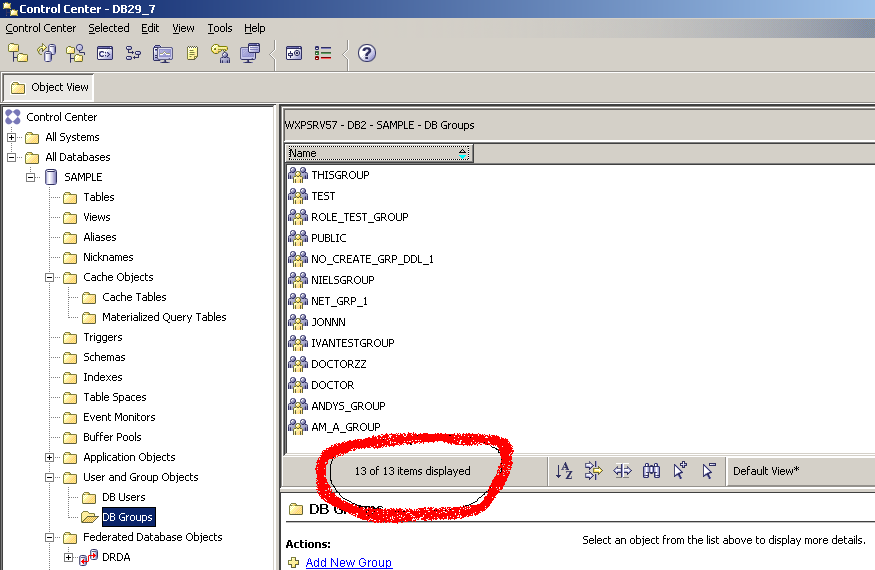
Task: Switch to the Object View tab
Action: click(49, 87)
